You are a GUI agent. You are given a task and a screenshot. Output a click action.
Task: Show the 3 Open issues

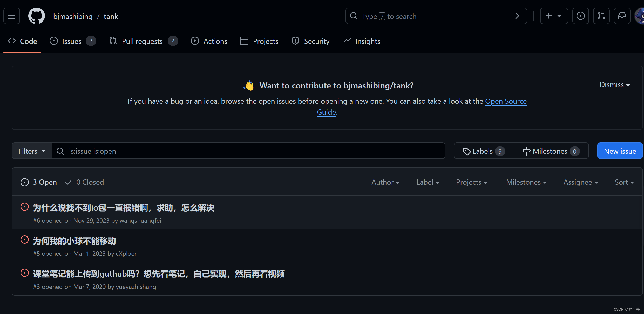[x=39, y=182]
